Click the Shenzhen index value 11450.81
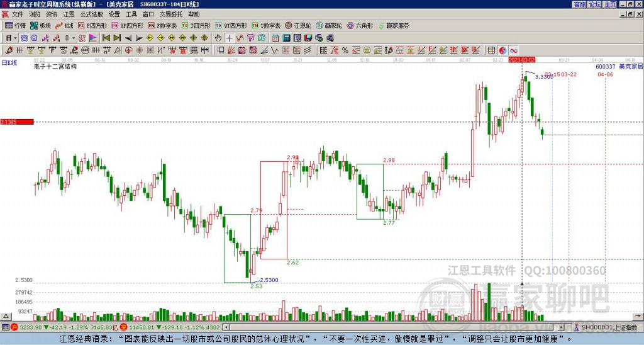 (x=141, y=327)
